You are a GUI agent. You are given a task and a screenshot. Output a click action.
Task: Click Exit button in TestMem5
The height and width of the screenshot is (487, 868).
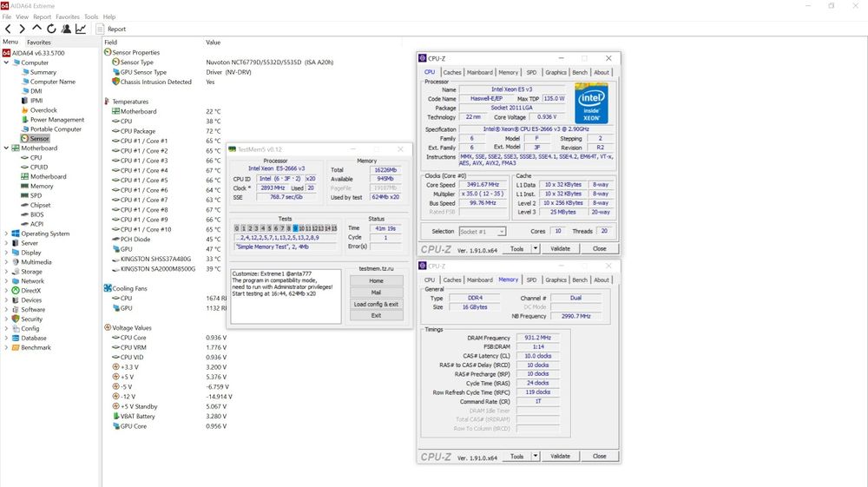pos(377,315)
